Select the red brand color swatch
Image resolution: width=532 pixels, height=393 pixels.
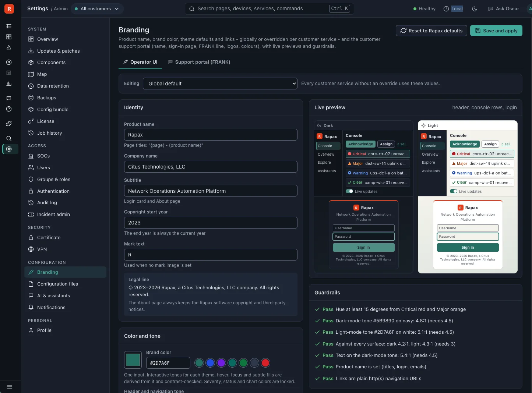pos(265,363)
